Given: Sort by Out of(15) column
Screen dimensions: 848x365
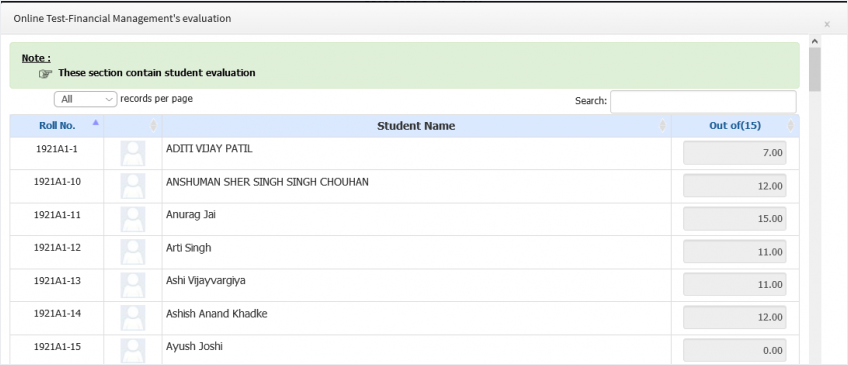Looking at the screenshot, I should [735, 125].
